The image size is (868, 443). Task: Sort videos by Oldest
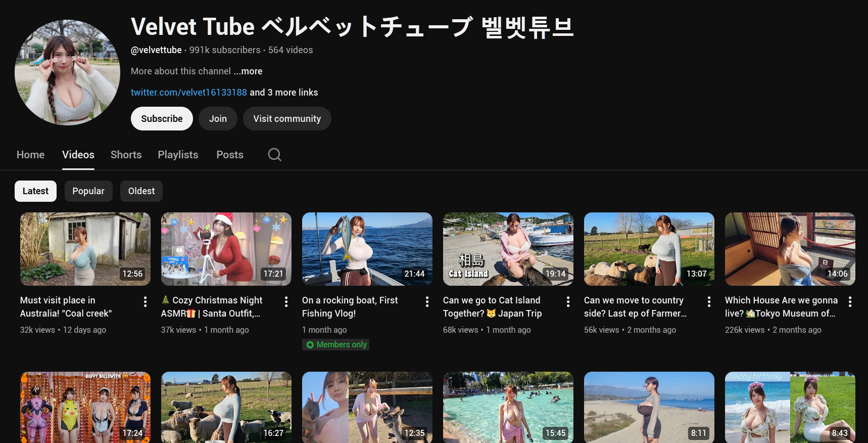[141, 191]
